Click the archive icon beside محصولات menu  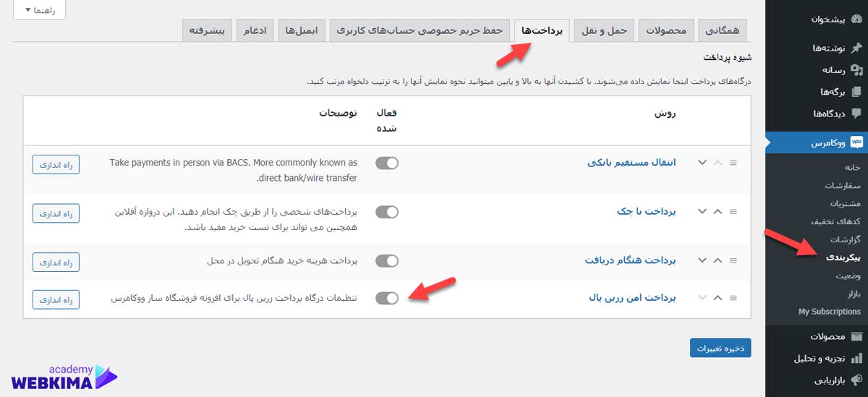(x=856, y=336)
